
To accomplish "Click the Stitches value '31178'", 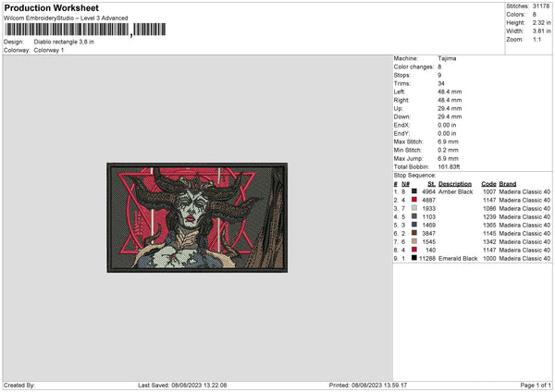I will [541, 6].
